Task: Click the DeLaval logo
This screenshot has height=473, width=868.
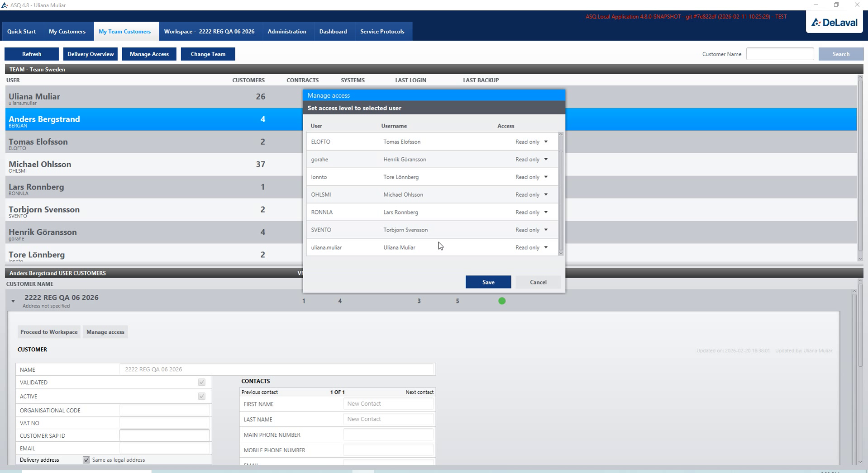Action: click(834, 23)
